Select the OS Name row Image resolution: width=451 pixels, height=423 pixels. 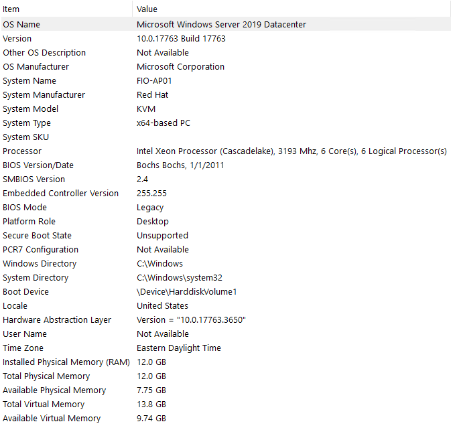pos(225,24)
